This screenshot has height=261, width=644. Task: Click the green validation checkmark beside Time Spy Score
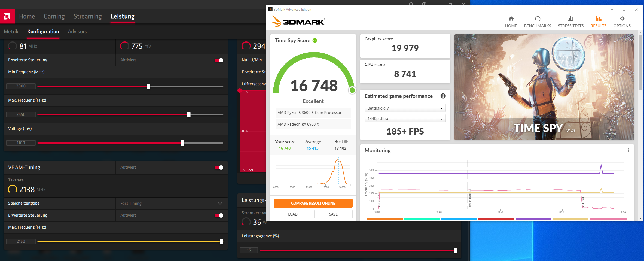[315, 40]
